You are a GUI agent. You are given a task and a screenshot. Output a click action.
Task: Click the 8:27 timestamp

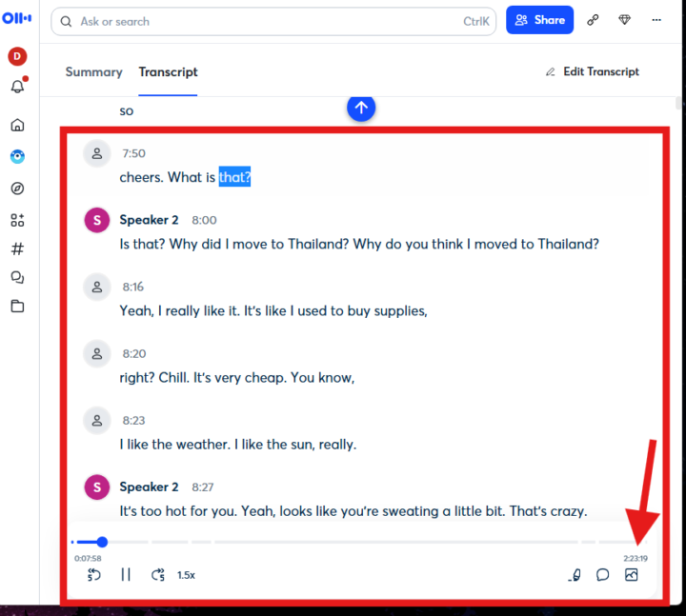tap(203, 487)
